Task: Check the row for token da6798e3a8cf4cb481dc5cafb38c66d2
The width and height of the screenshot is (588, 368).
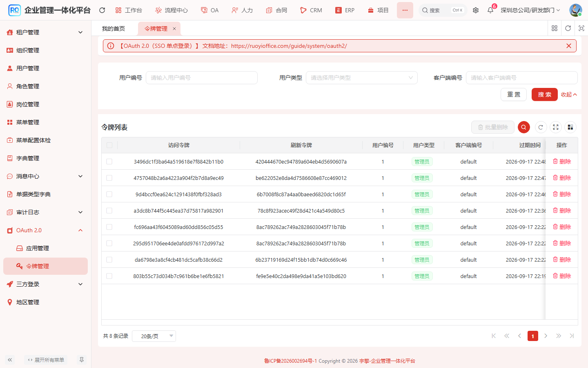Action: [109, 260]
